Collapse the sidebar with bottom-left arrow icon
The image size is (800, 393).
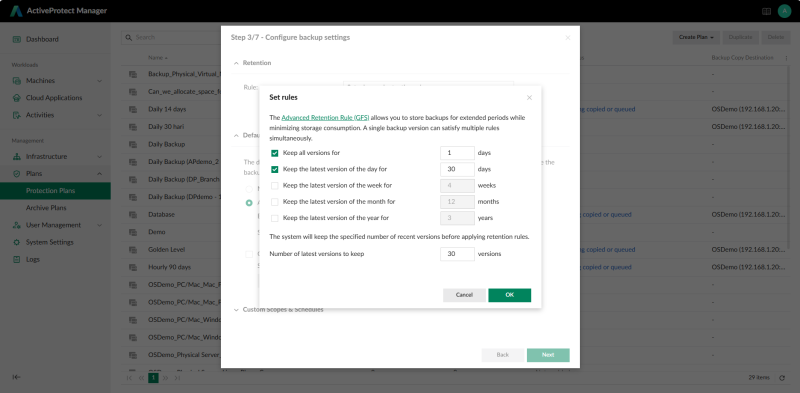16,377
